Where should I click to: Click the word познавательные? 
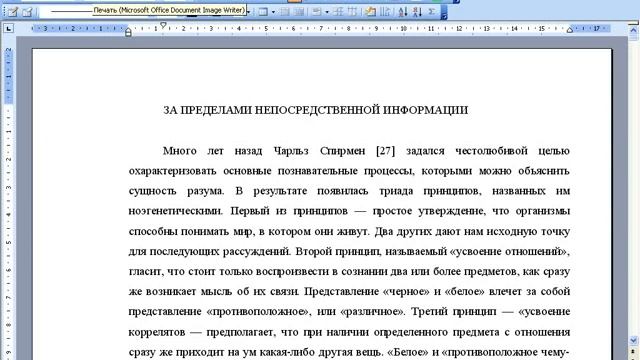[318, 171]
